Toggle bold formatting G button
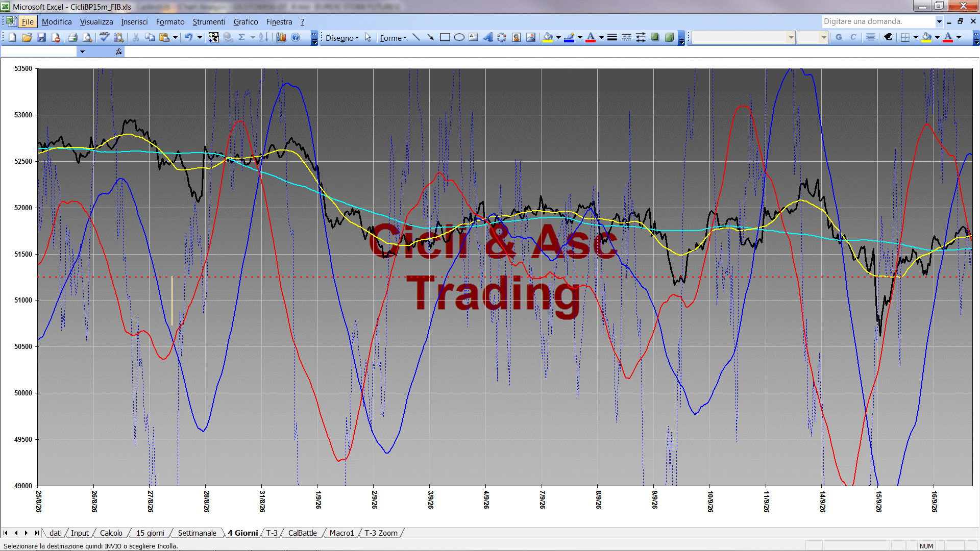 point(839,37)
